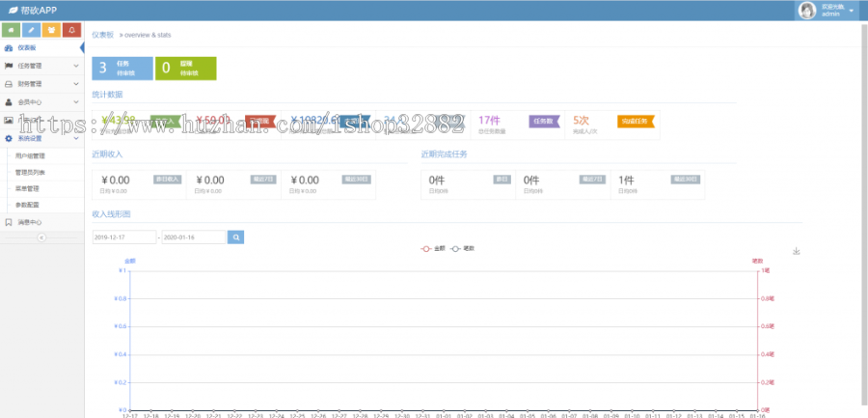This screenshot has height=418, width=868.
Task: Collapse the sidebar with the round arrow
Action: [x=41, y=237]
